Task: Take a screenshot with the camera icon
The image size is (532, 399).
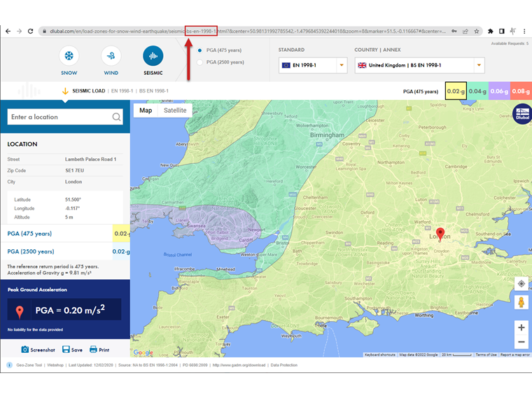Action: [x=24, y=349]
